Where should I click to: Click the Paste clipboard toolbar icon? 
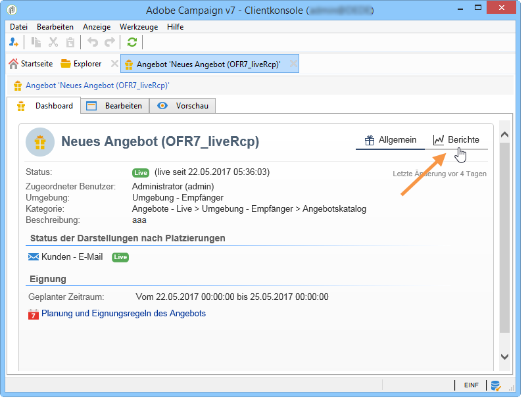pos(70,42)
